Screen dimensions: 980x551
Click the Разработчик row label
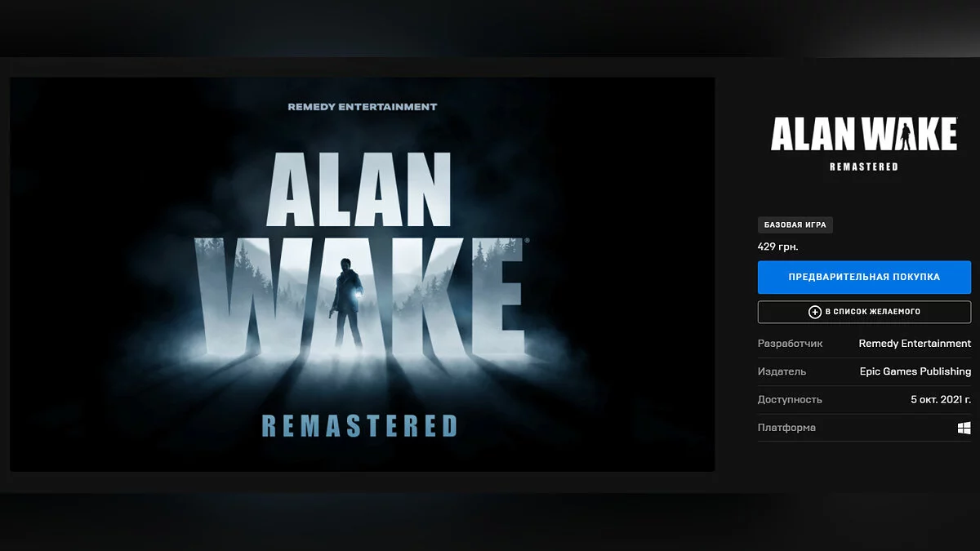791,344
